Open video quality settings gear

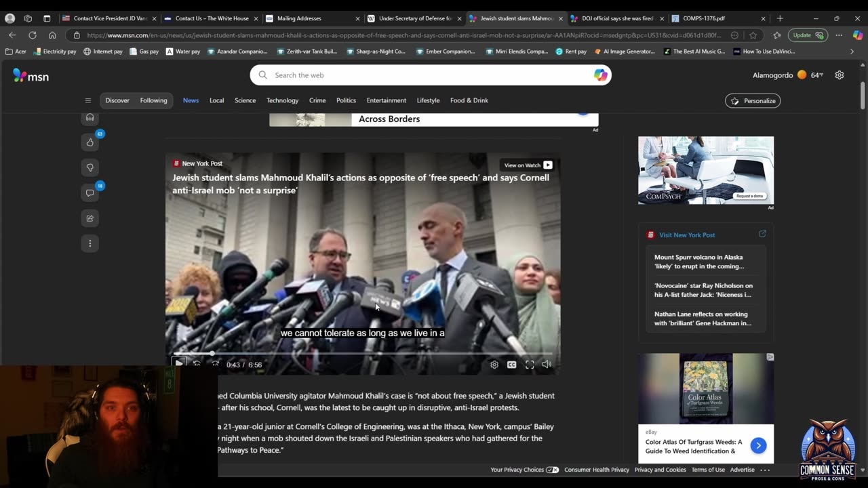pyautogui.click(x=494, y=365)
